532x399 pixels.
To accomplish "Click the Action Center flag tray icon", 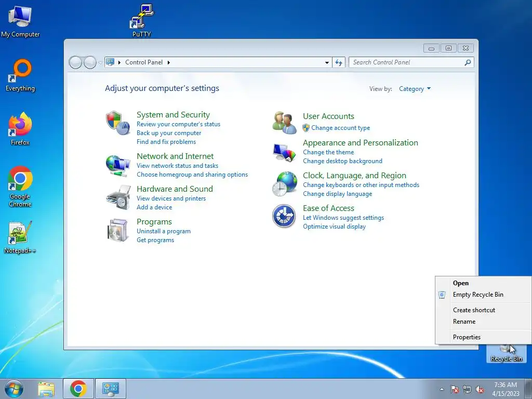I will click(x=454, y=390).
